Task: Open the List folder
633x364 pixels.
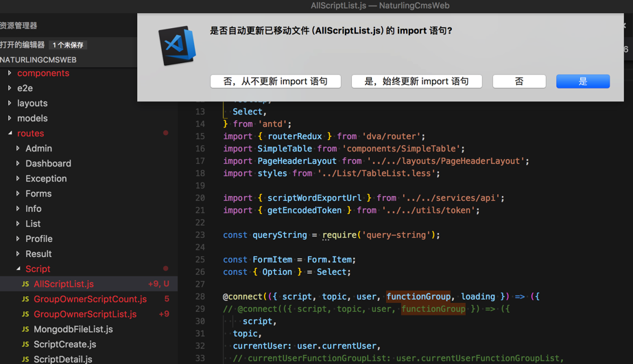Action: pos(33,223)
